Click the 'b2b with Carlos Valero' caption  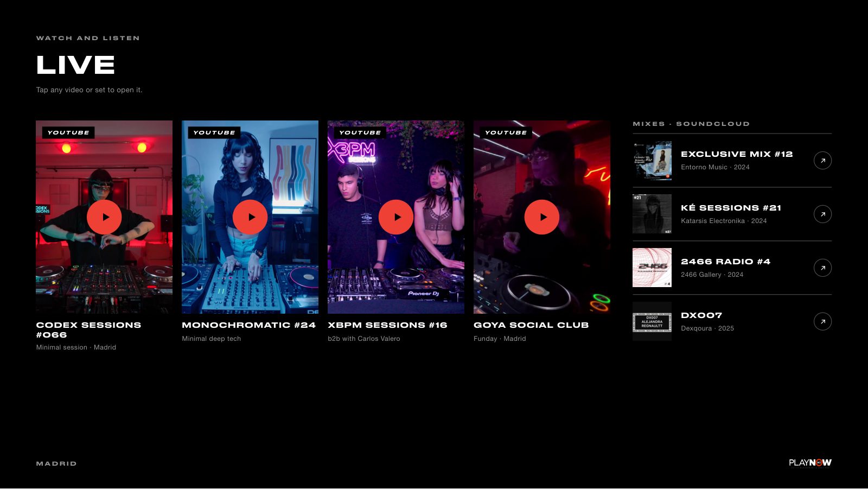click(364, 339)
